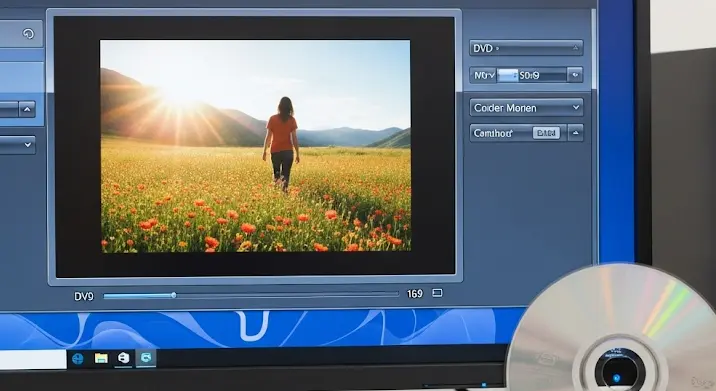Image resolution: width=716 pixels, height=391 pixels.
Task: Click the taskbar search box
Action: [x=33, y=359]
